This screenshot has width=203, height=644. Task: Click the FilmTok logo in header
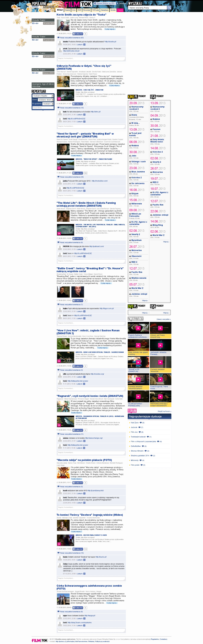[78, 4]
